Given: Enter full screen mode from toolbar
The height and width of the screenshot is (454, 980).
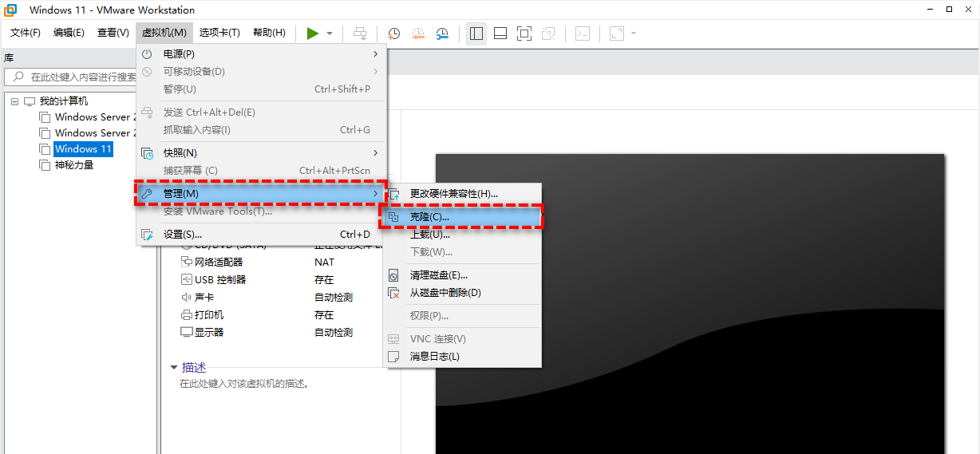Looking at the screenshot, I should point(524,34).
